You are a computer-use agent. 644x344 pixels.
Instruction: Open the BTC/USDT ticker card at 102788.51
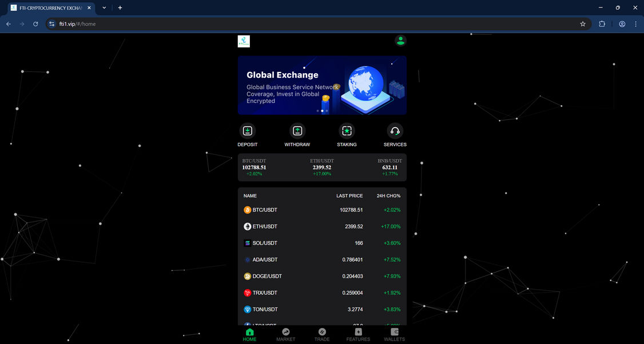pos(255,167)
